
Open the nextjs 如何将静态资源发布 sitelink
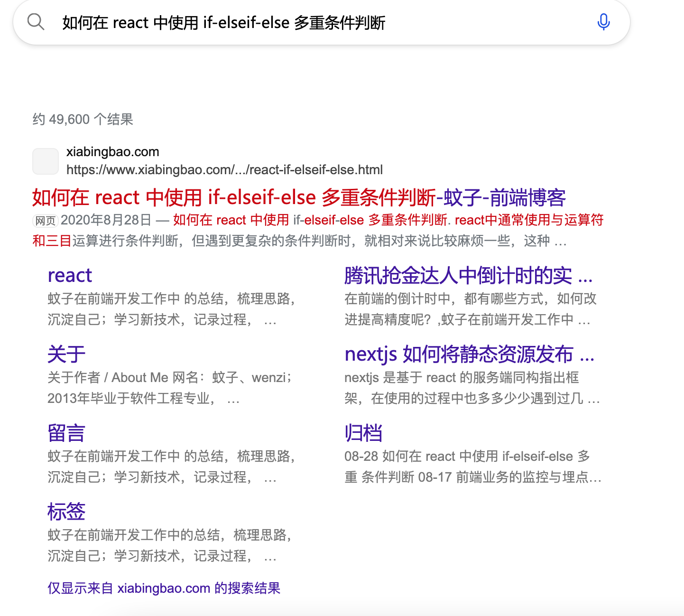470,354
